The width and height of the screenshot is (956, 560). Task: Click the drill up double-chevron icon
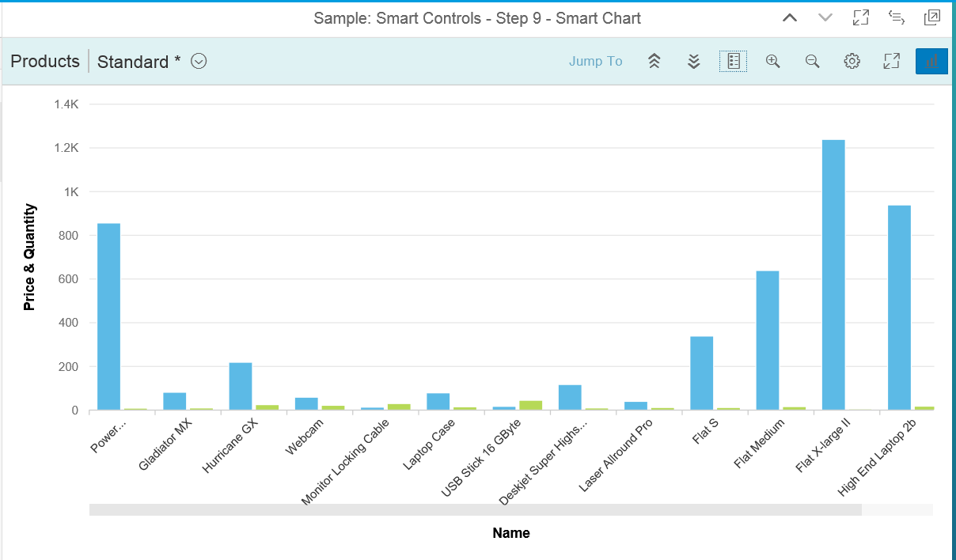pyautogui.click(x=654, y=62)
